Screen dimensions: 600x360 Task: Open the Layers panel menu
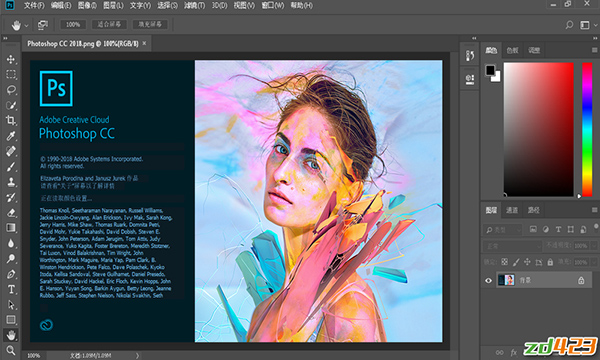[594, 210]
